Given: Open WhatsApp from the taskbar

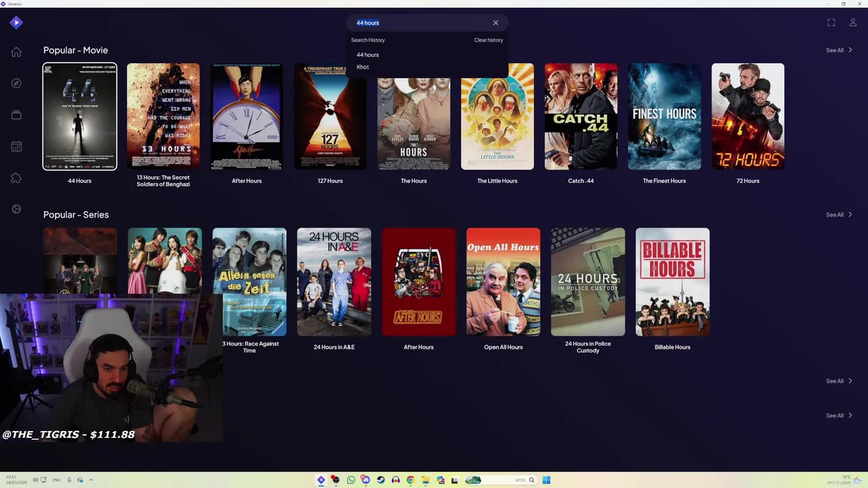Looking at the screenshot, I should pyautogui.click(x=351, y=480).
